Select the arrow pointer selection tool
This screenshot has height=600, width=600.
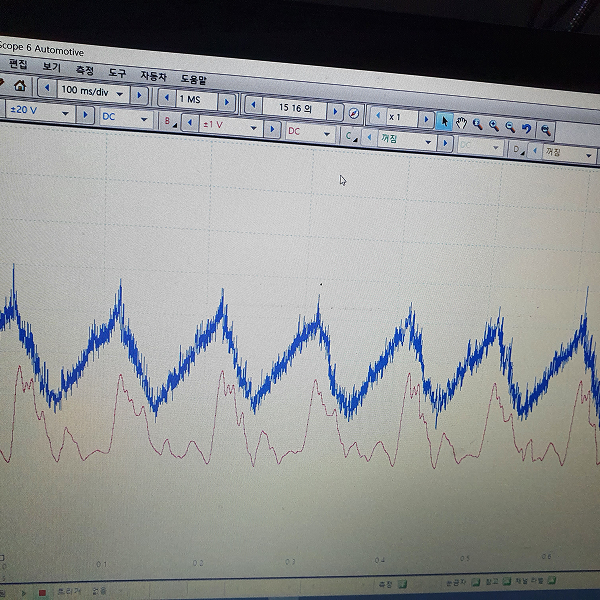point(445,122)
